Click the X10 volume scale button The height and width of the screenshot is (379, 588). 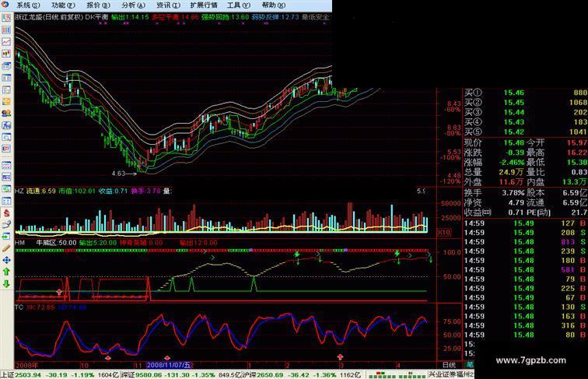tap(444, 232)
